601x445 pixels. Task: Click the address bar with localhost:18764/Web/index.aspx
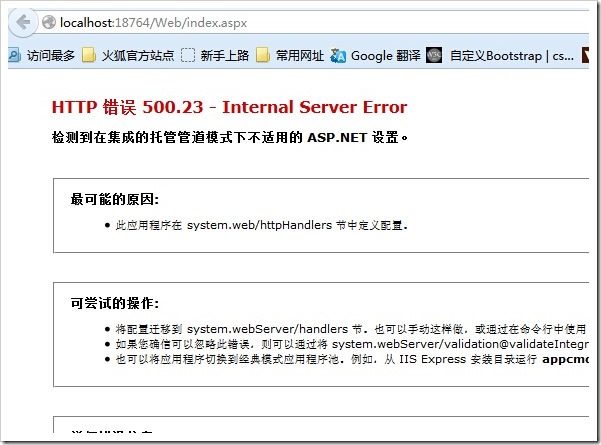click(314, 23)
